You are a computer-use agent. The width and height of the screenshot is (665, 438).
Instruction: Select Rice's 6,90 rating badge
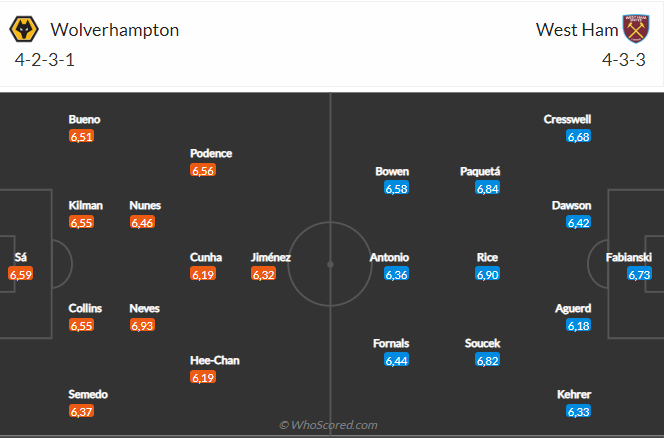(488, 274)
